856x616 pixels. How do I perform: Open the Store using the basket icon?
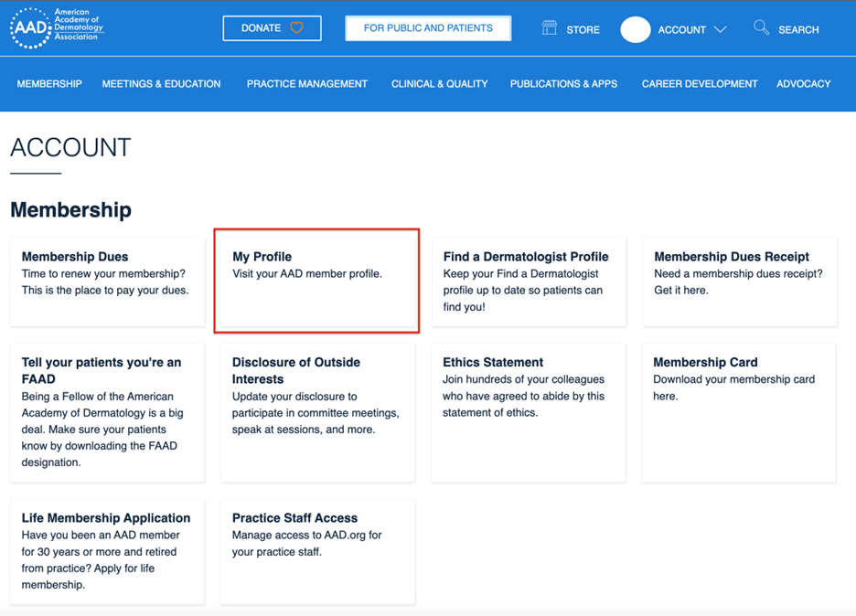(x=547, y=28)
